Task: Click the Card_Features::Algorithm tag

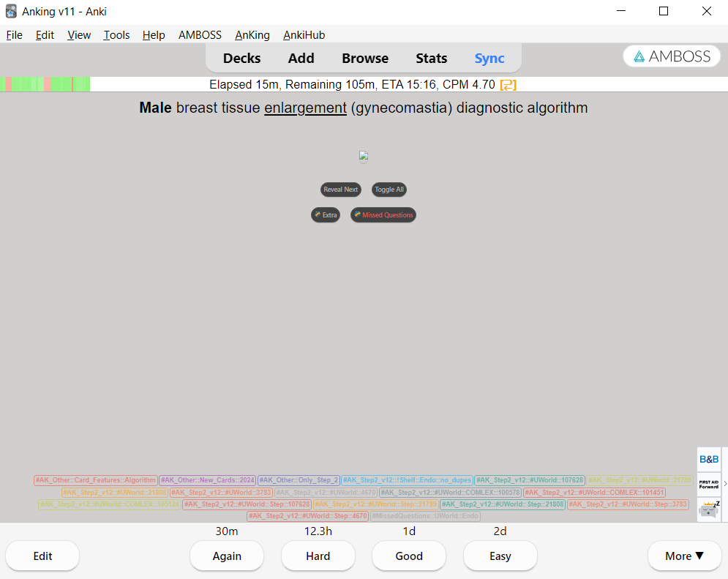Action: [x=96, y=480]
